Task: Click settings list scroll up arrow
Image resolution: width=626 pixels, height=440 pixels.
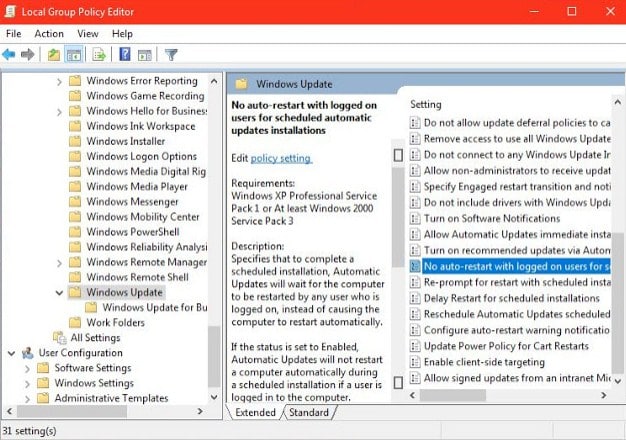Action: pyautogui.click(x=618, y=102)
